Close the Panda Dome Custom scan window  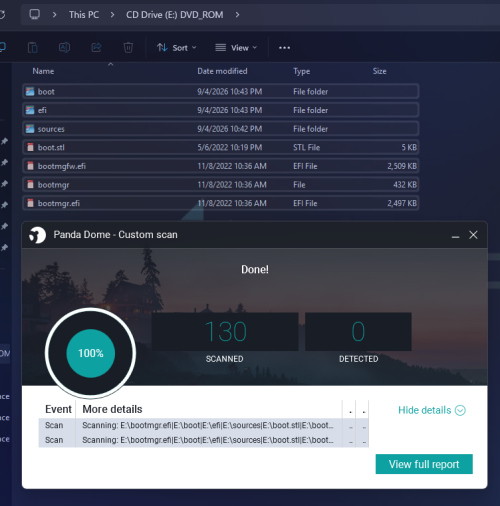473,235
